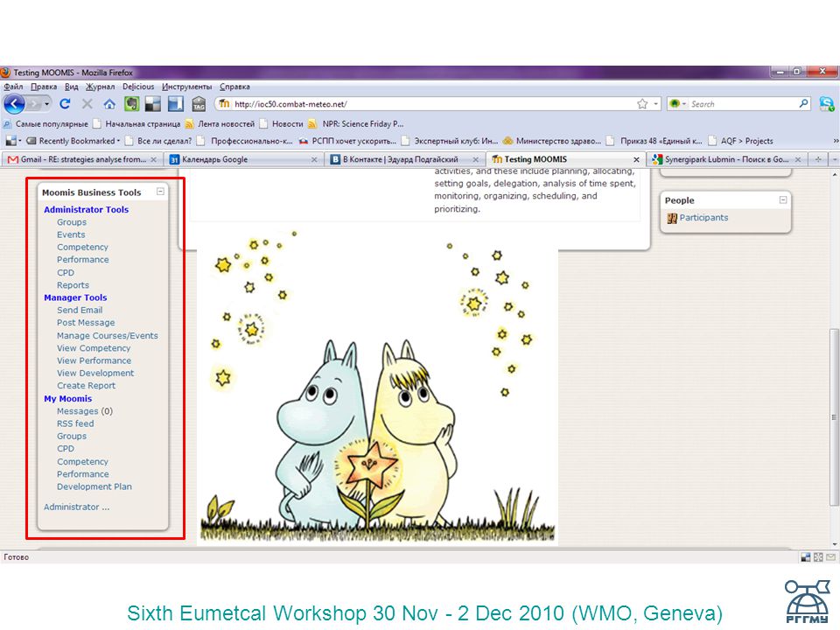Click the Stop loading X icon
This screenshot has width=840, height=630.
87,104
